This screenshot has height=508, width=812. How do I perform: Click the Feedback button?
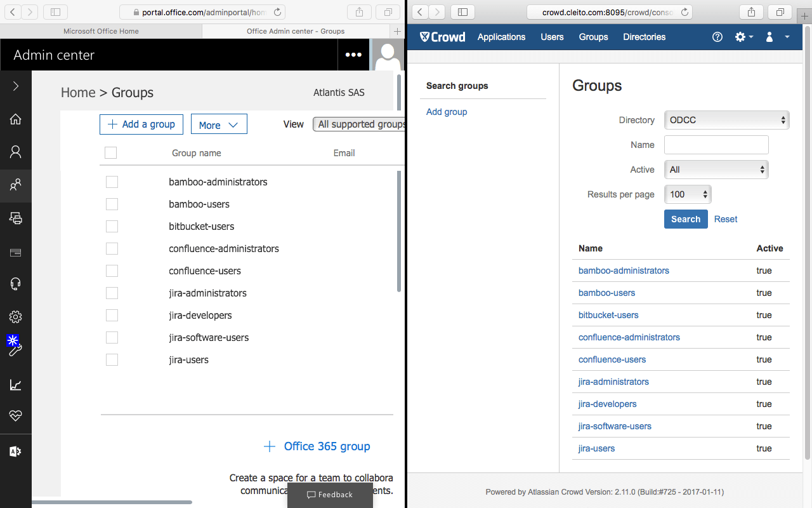pos(330,495)
